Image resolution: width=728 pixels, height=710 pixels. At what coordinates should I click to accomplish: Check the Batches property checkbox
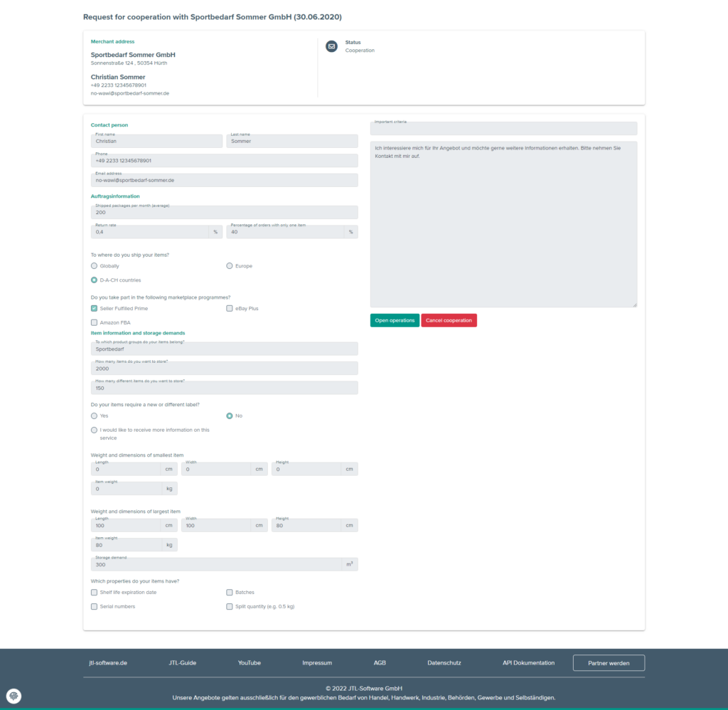click(229, 592)
